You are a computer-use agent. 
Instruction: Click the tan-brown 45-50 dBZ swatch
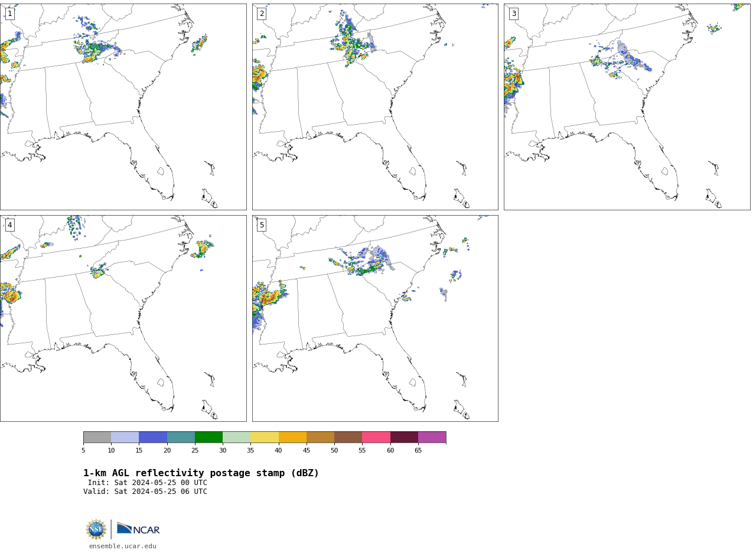coord(320,437)
